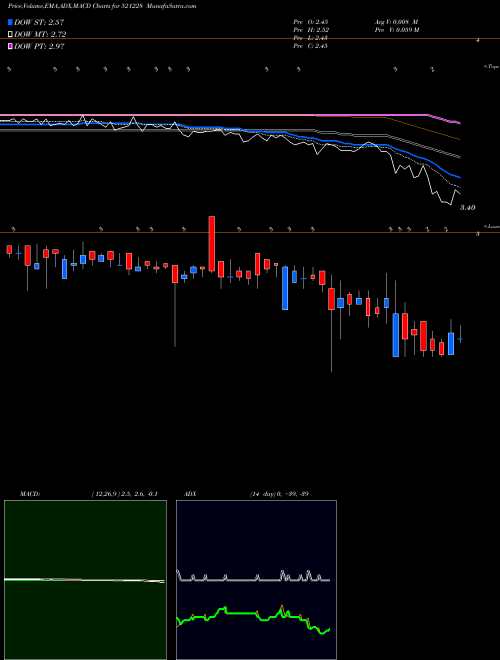Click the 'DOW ST: 2.57' legend label
This screenshot has width=500, height=660.
click(39, 22)
